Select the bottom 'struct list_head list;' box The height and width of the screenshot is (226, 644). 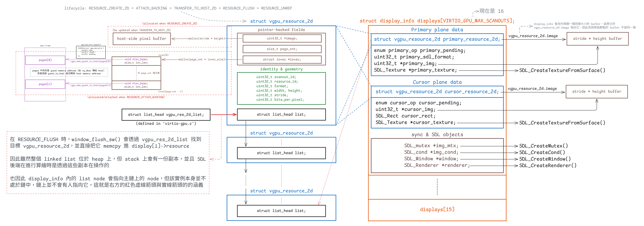[281, 211]
